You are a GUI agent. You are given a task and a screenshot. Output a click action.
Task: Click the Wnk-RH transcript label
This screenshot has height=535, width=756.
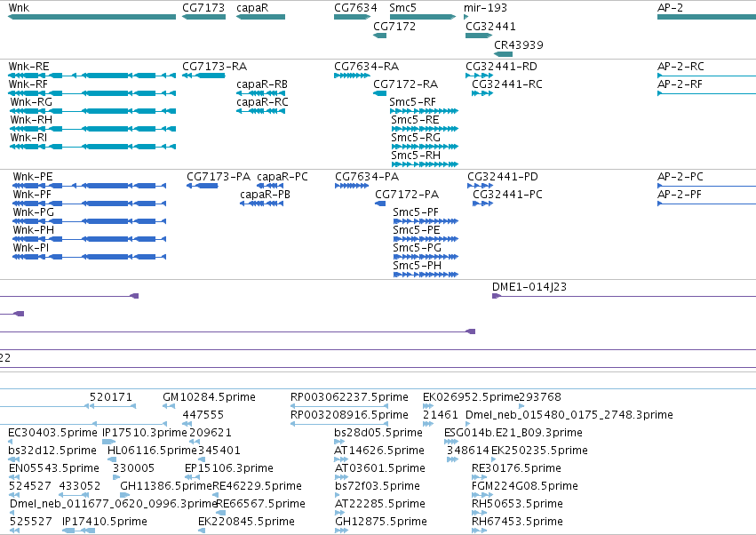point(31,120)
